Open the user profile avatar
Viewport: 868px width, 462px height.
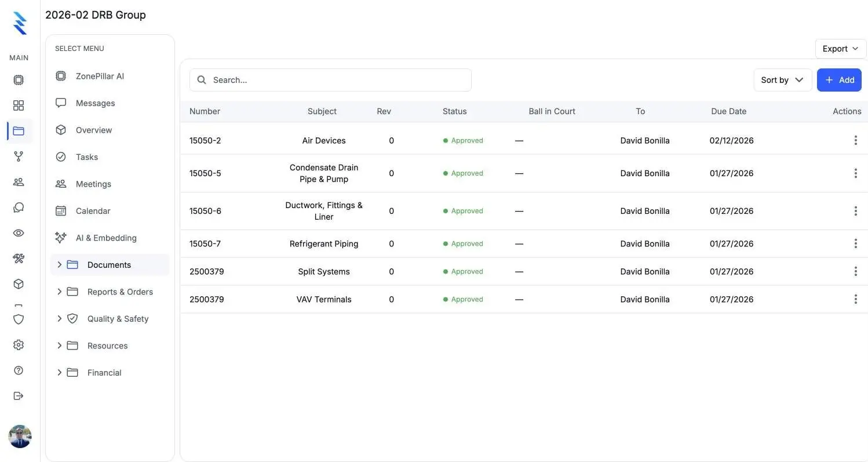[x=20, y=436]
